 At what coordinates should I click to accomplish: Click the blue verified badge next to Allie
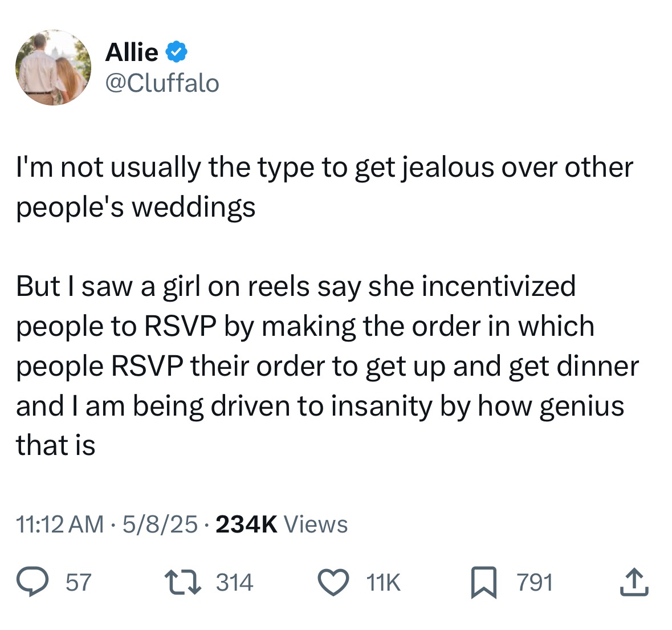click(x=176, y=51)
